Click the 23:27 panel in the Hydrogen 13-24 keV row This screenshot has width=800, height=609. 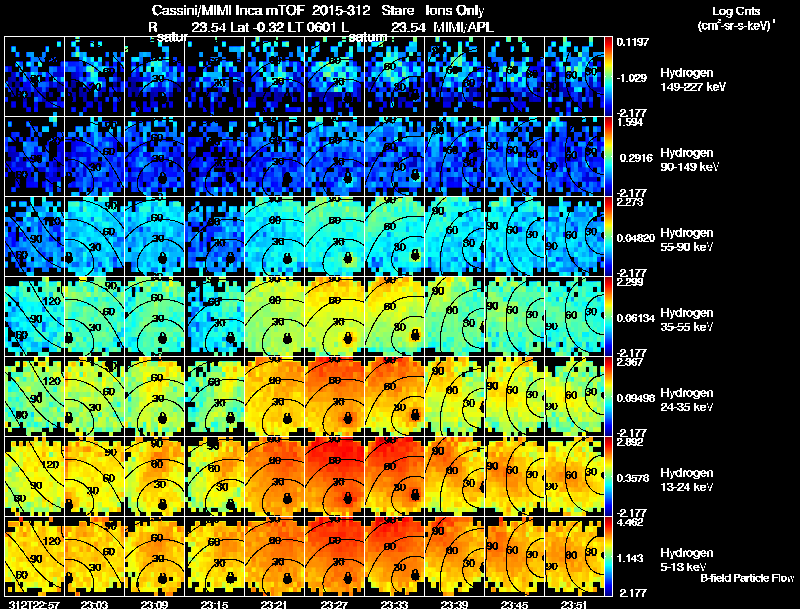334,476
